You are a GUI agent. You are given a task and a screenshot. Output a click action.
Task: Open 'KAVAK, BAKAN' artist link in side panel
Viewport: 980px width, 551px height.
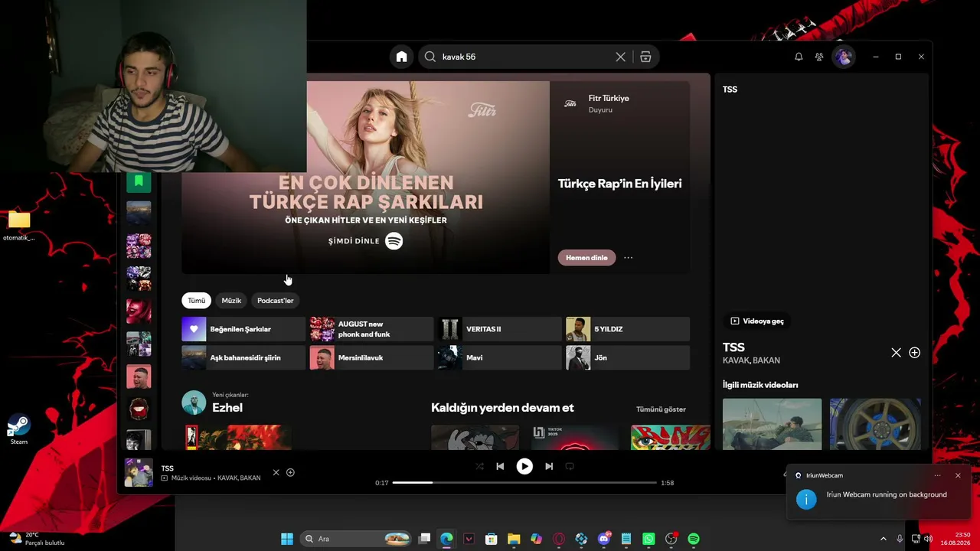tap(751, 360)
